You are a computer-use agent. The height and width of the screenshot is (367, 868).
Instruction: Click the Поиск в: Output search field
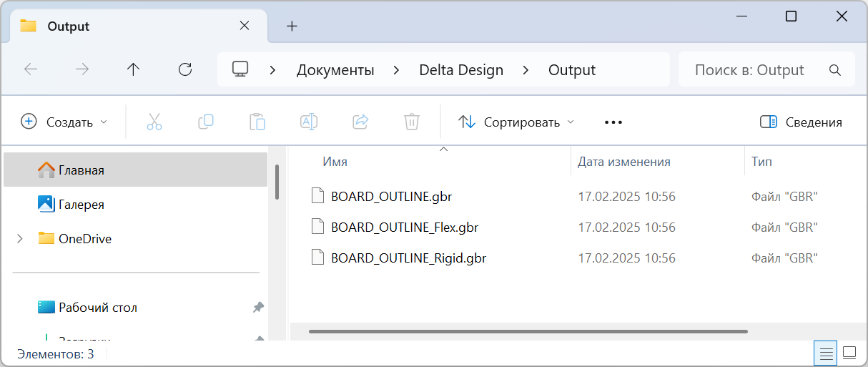(758, 70)
